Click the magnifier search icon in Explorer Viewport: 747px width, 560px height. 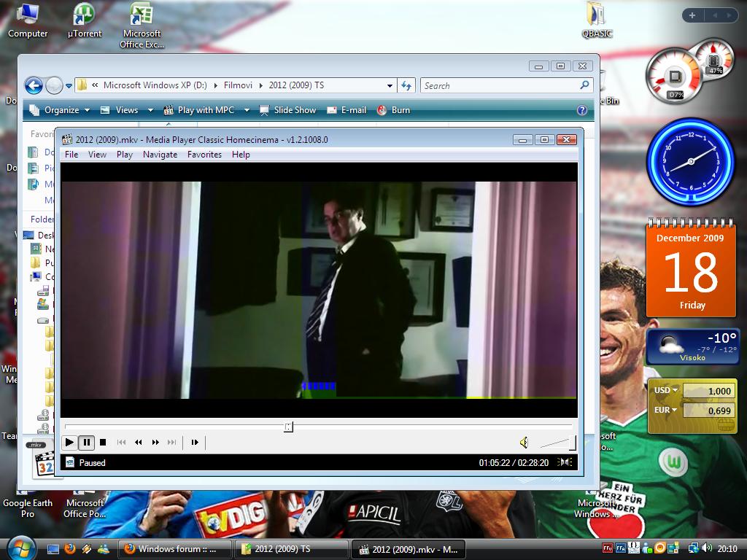click(x=584, y=85)
